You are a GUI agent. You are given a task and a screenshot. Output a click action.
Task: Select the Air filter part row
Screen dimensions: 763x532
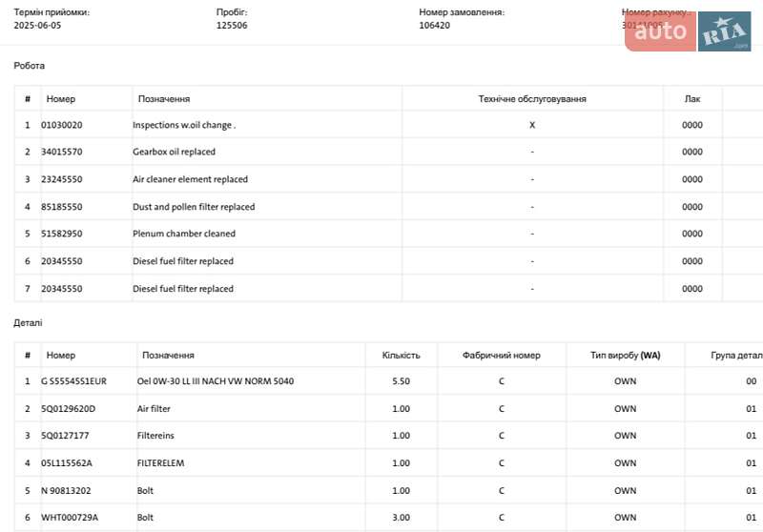pos(154,409)
